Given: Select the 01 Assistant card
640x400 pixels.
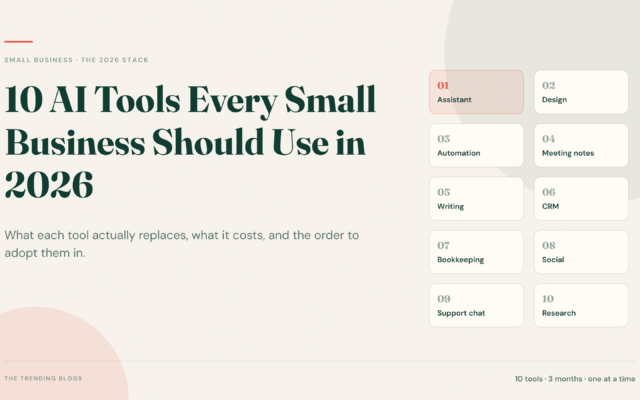Looking at the screenshot, I should [x=476, y=92].
